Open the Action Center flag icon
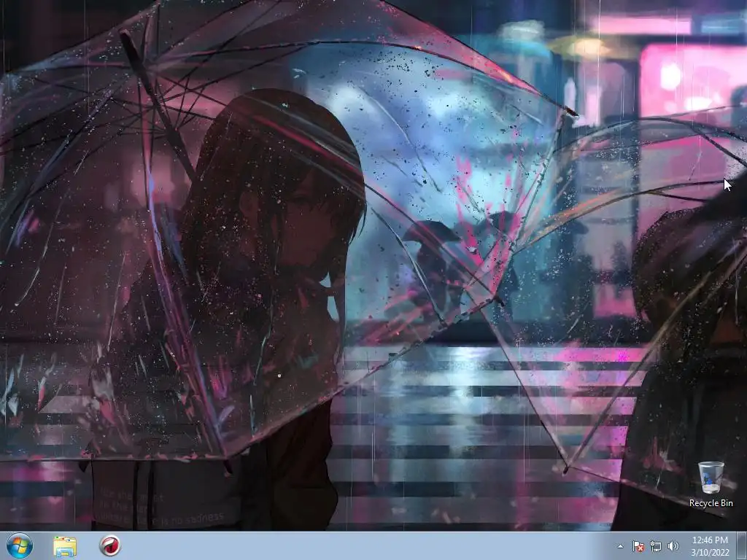This screenshot has width=747, height=560. click(638, 546)
